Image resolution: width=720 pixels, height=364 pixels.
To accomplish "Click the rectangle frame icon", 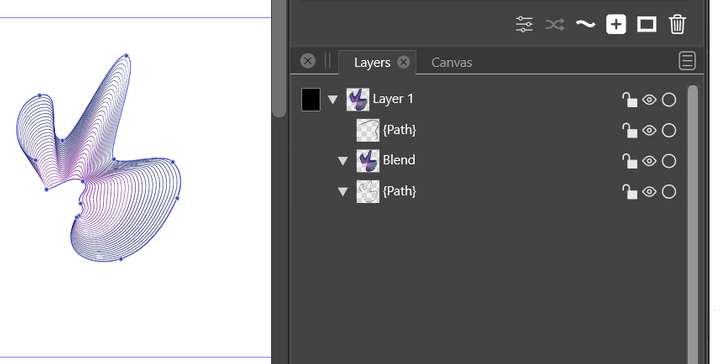I will (x=647, y=24).
